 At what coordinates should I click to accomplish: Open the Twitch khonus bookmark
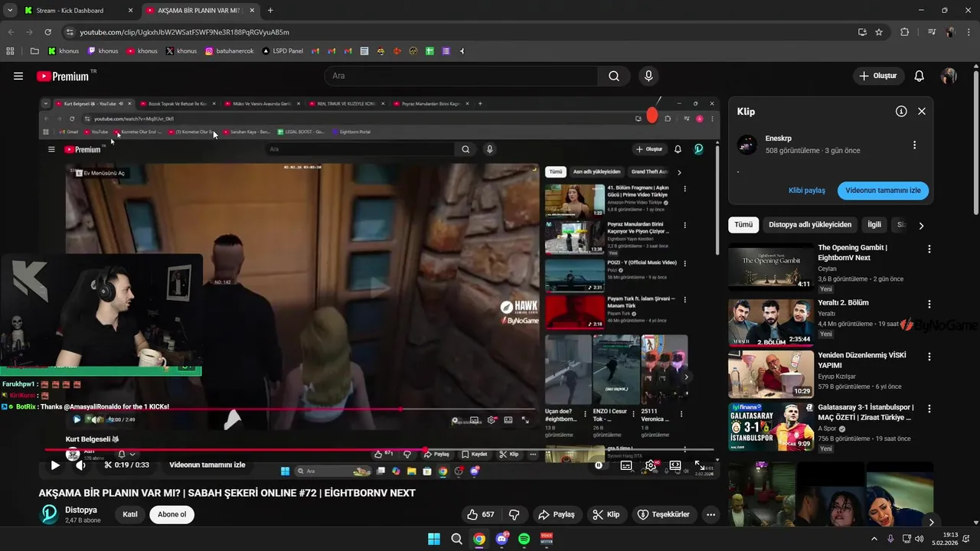(103, 51)
